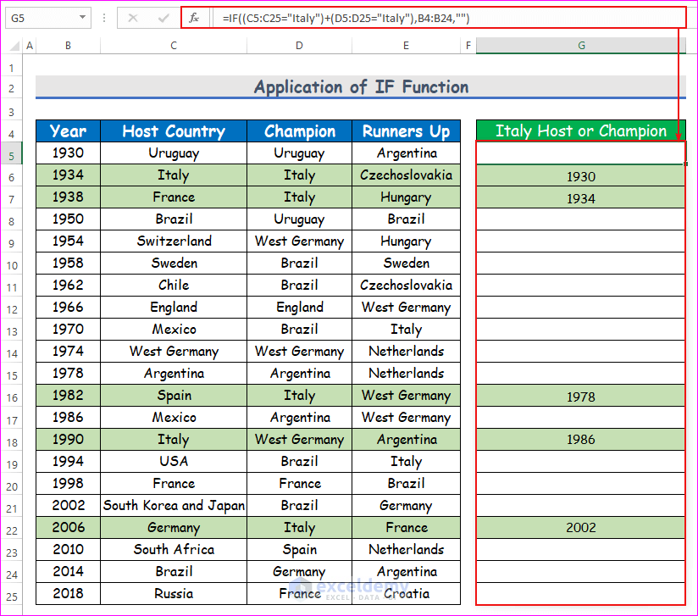Select the year cell '1986' in column B
Viewport: 698px width, 616px height.
click(68, 418)
